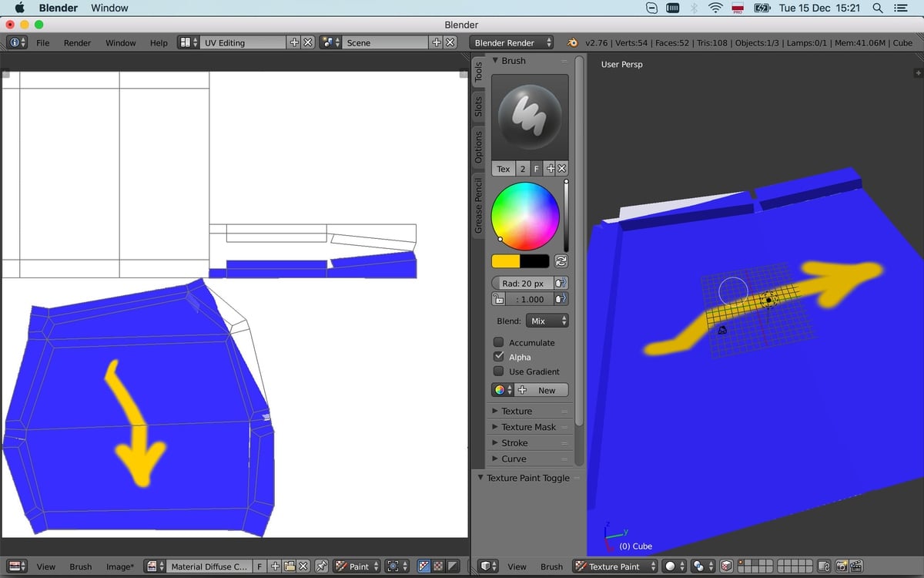Select the TexDraw brush thumbnail in Brush panel
Viewport: 924px width, 578px height.
pyautogui.click(x=530, y=114)
